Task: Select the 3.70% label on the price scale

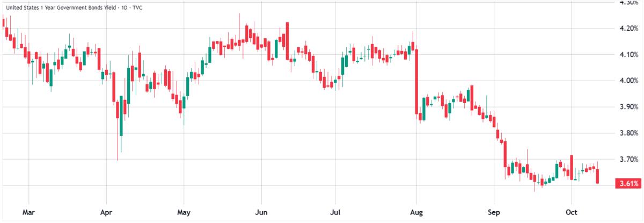Action: tap(628, 160)
